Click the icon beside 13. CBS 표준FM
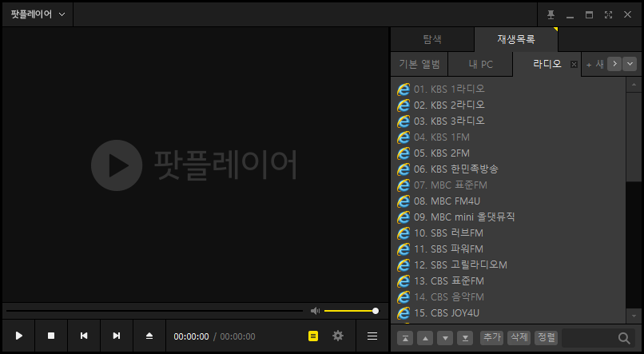This screenshot has width=644, height=354. tap(403, 281)
